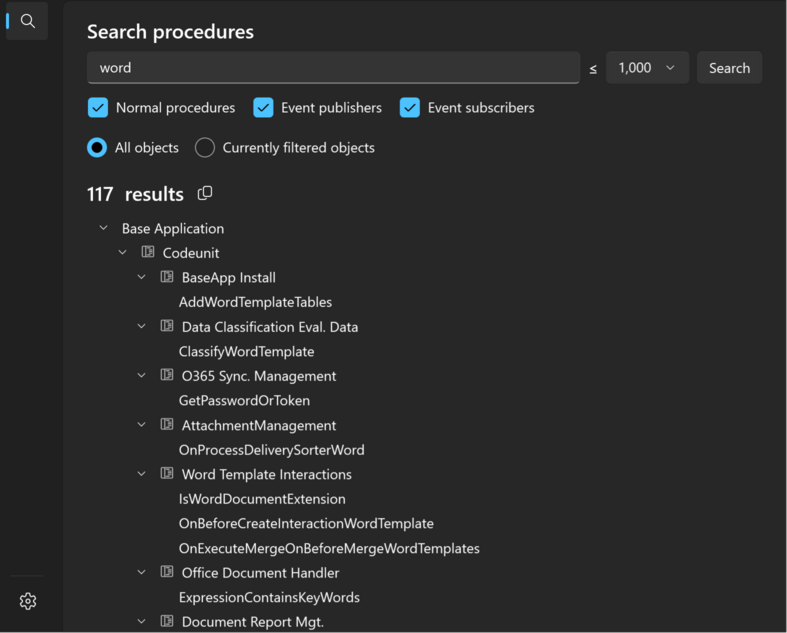Toggle the Event subscribers checkbox
The height and width of the screenshot is (633, 787).
[x=410, y=107]
